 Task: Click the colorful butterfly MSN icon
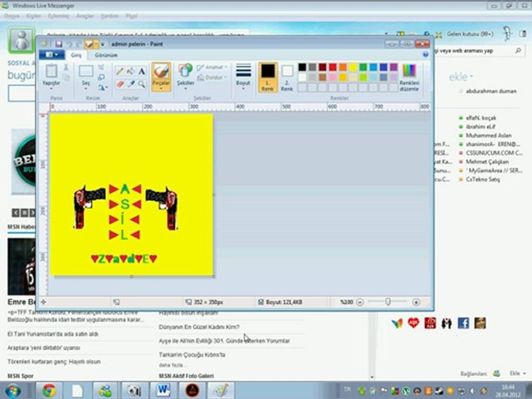pyautogui.click(x=397, y=323)
